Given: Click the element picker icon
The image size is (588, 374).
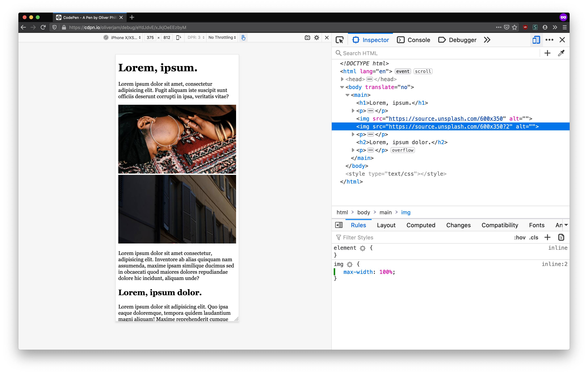Looking at the screenshot, I should [339, 40].
